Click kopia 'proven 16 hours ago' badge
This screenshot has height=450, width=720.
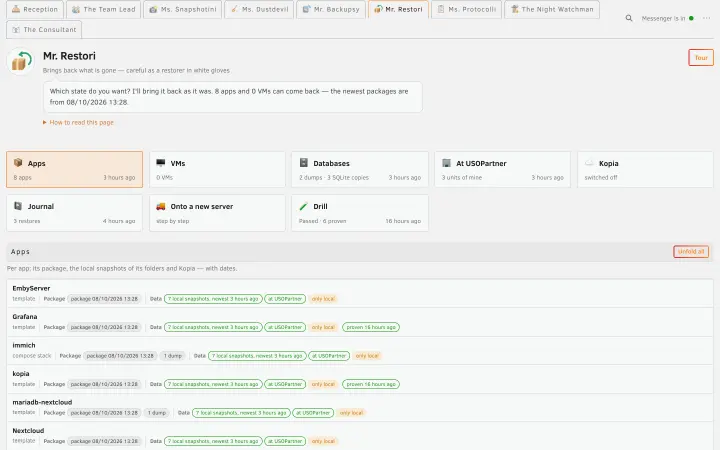pos(371,384)
